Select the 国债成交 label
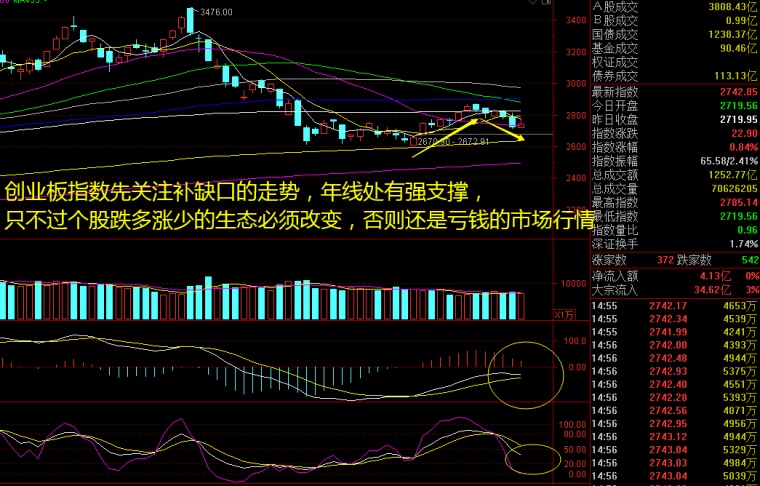 (x=615, y=34)
